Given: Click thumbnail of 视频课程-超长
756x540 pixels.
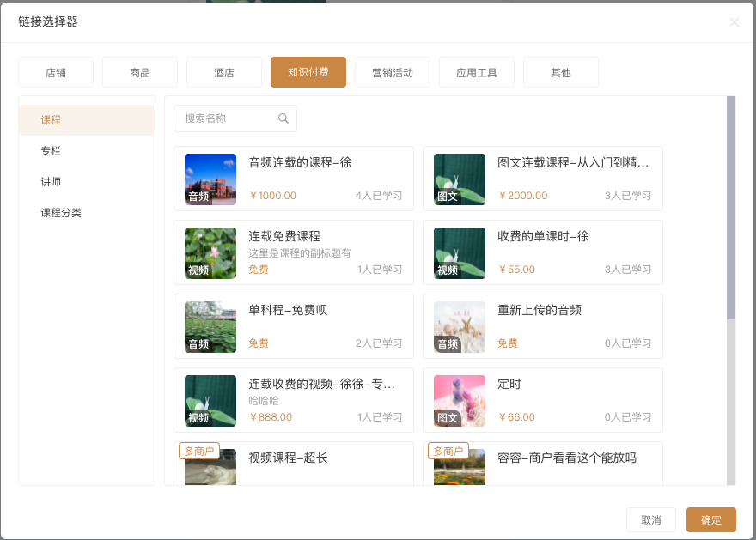Looking at the screenshot, I should click(x=210, y=467).
